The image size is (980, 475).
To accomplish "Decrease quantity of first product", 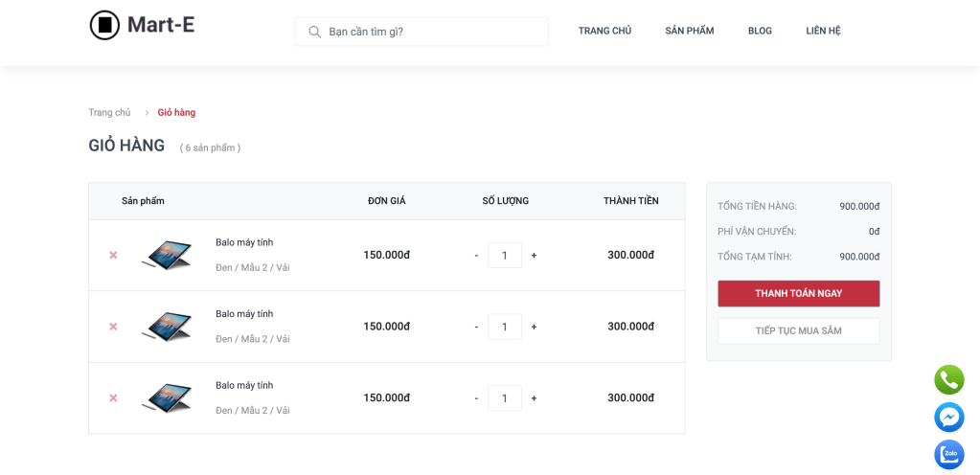I will [476, 256].
